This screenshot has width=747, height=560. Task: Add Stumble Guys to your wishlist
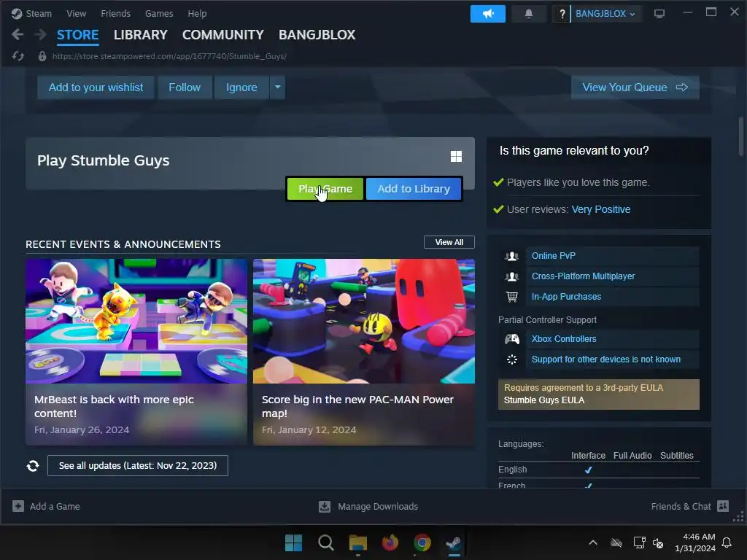click(x=96, y=87)
